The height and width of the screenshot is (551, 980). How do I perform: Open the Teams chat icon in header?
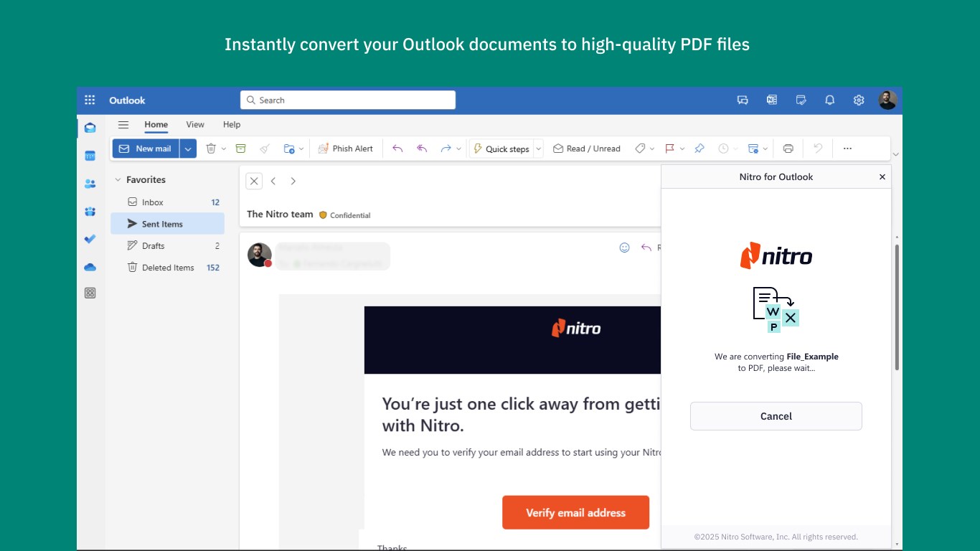743,100
